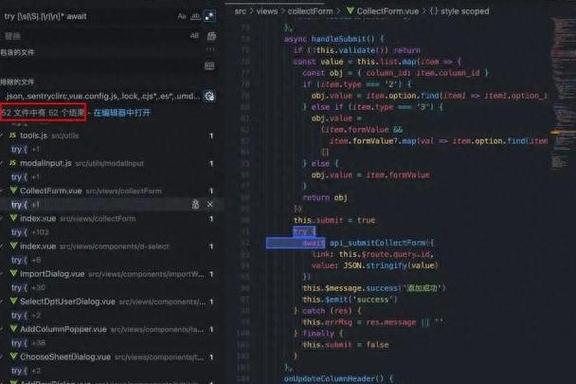Collapse the SelectDptUserDialog.vue result group
Viewport: 576px width, 384px height.
(2, 302)
